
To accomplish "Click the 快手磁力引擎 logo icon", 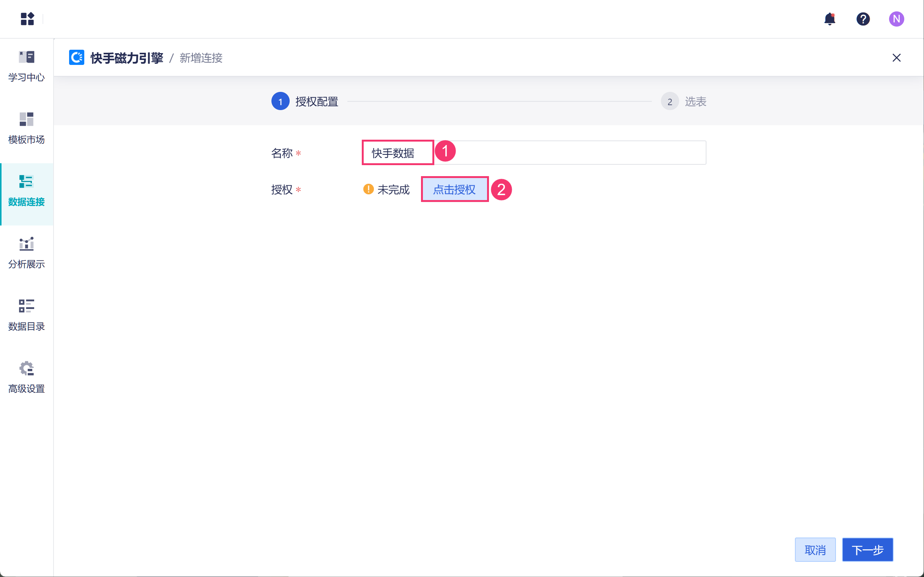I will point(76,58).
